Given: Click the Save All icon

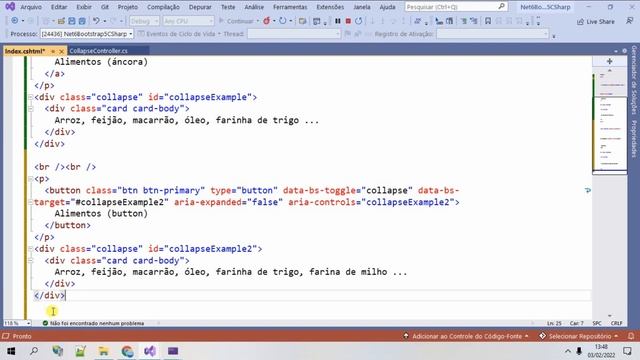Looking at the screenshot, I should coord(82,21).
